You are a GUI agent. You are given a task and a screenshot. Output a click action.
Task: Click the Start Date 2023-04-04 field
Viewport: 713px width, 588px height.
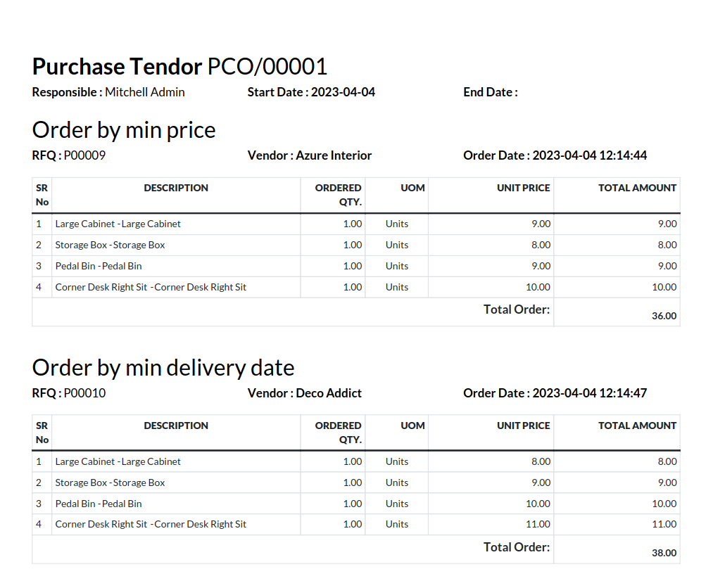click(311, 92)
